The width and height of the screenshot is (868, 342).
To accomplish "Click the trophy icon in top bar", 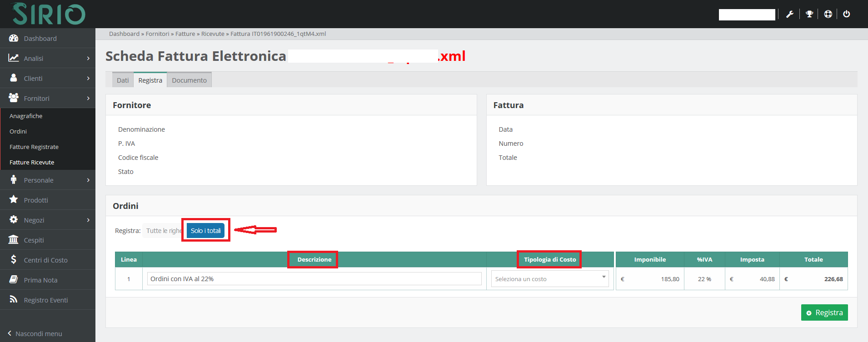I will pos(809,14).
